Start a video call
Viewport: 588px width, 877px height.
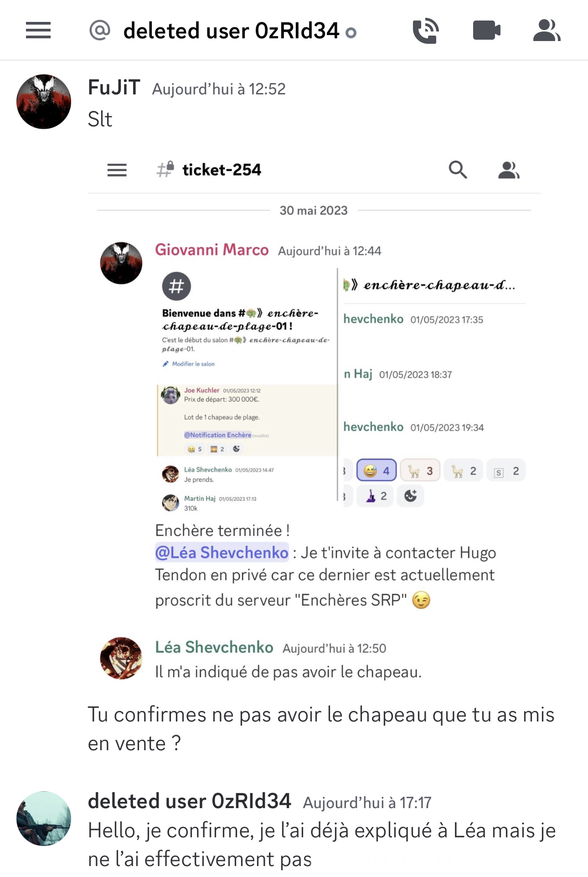(486, 31)
